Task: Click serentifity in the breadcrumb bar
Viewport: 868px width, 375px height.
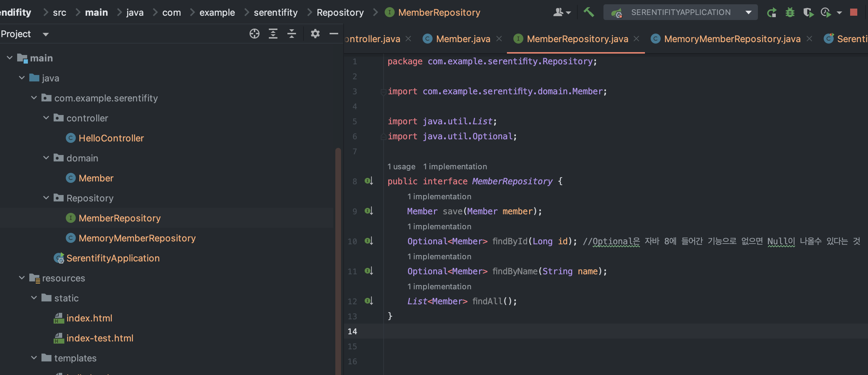Action: click(x=276, y=12)
